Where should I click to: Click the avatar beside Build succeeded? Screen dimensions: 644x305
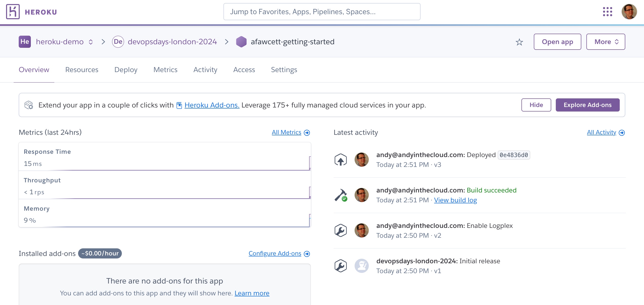coord(362,195)
